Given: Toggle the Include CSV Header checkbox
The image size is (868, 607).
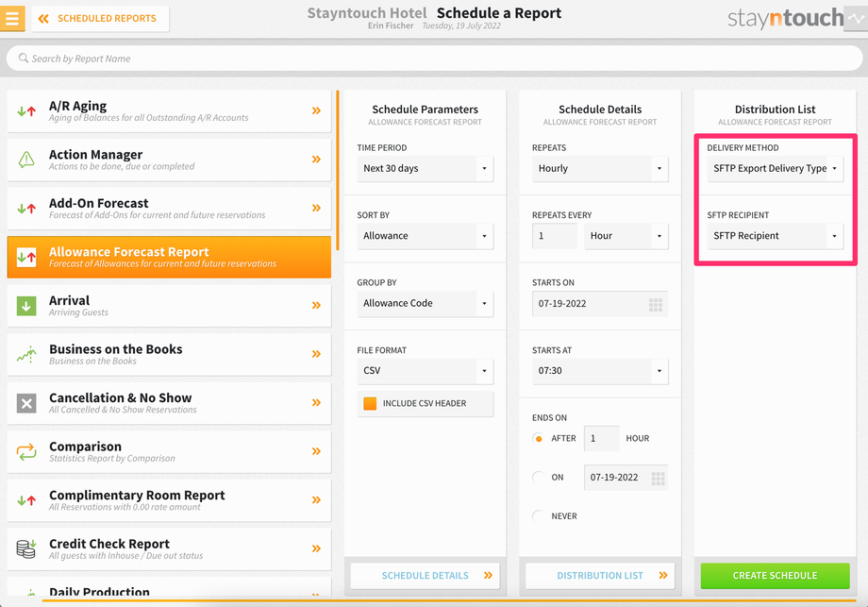Looking at the screenshot, I should click(370, 404).
